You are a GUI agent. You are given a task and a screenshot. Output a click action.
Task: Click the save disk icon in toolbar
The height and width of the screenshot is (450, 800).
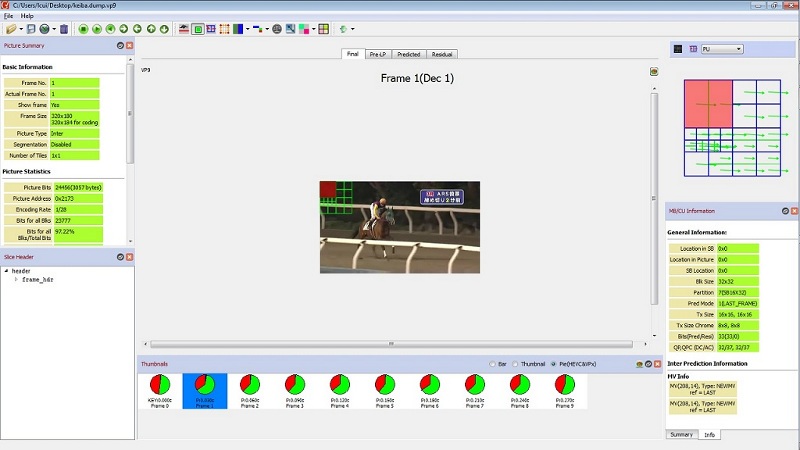[x=32, y=29]
